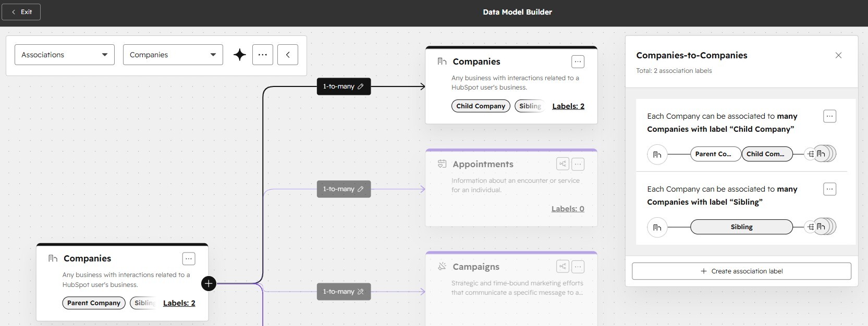This screenshot has height=326, width=868.
Task: Click the 1-to-many label to Campaigns
Action: point(344,292)
